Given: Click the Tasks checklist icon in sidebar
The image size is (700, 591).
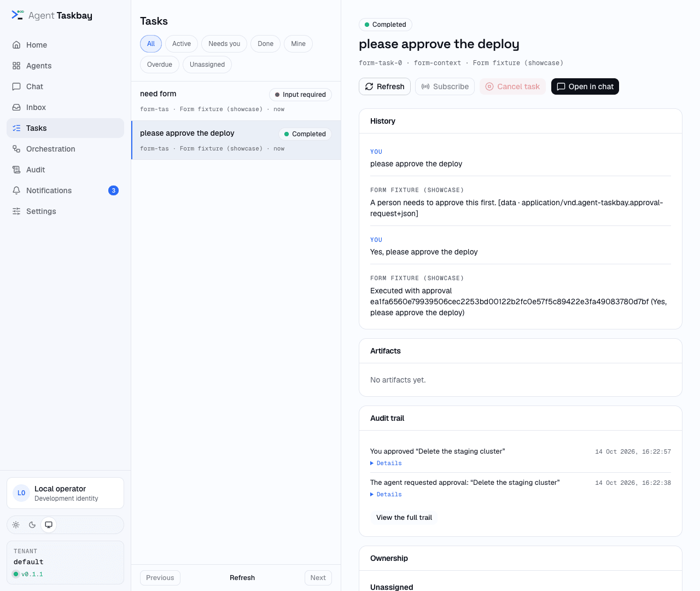Looking at the screenshot, I should pos(16,128).
